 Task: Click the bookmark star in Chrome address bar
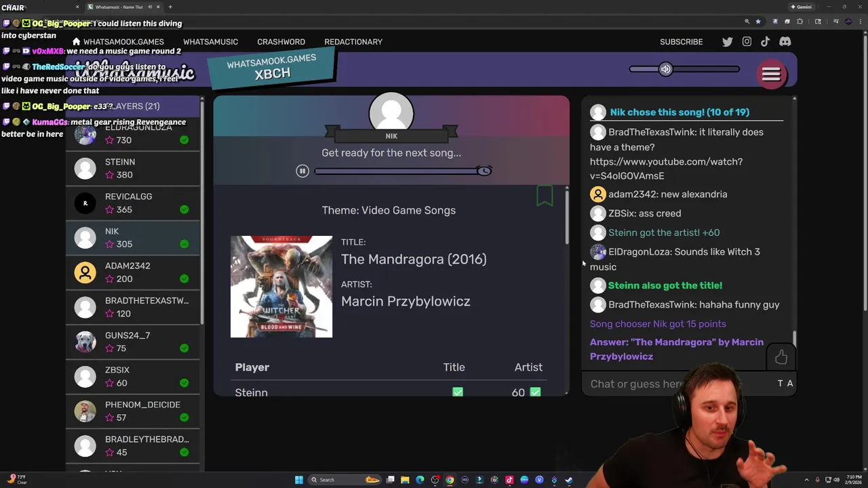pyautogui.click(x=758, y=22)
